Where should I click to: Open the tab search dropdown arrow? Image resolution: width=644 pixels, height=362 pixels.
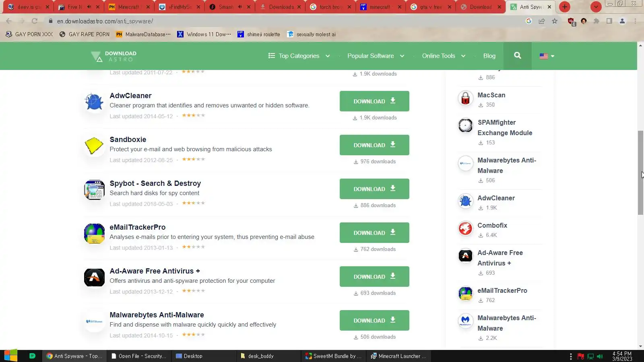pyautogui.click(x=596, y=7)
